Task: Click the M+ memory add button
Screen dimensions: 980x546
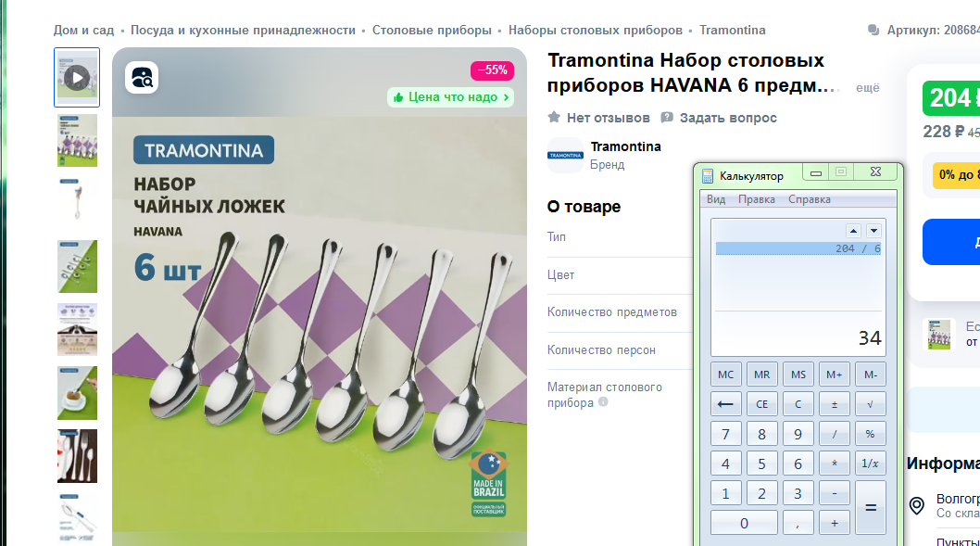Action: click(835, 375)
